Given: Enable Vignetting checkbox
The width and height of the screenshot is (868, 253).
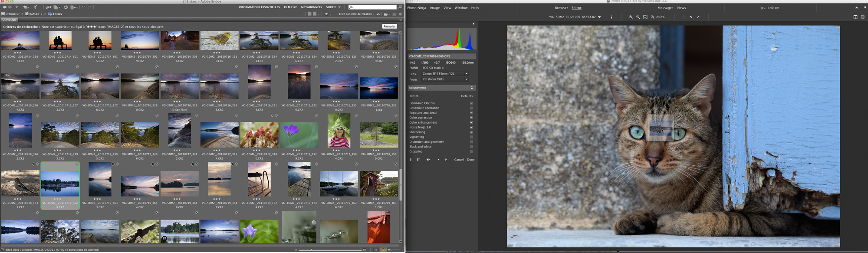Looking at the screenshot, I should tap(471, 137).
